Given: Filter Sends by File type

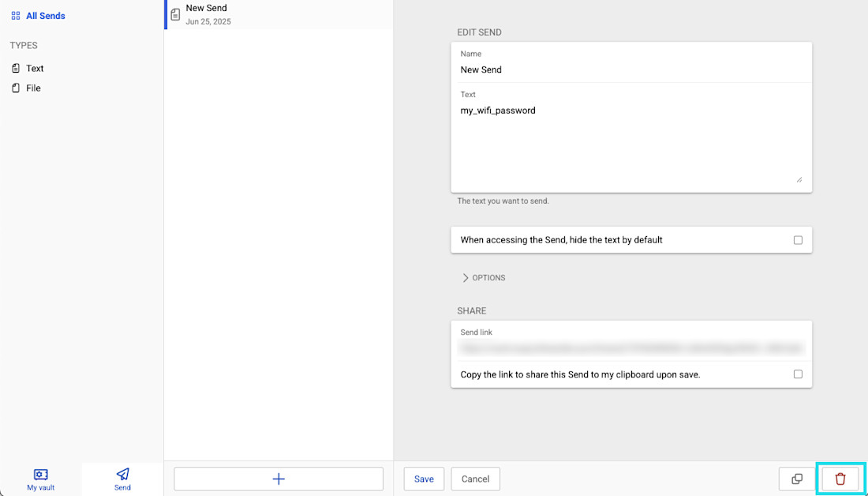Looking at the screenshot, I should pos(33,88).
